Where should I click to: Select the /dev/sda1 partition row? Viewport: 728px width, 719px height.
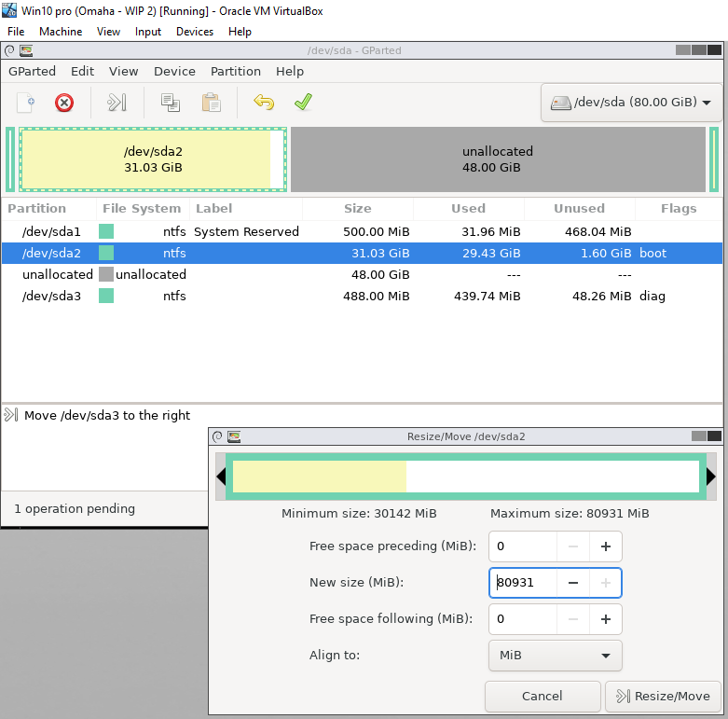tap(362, 231)
